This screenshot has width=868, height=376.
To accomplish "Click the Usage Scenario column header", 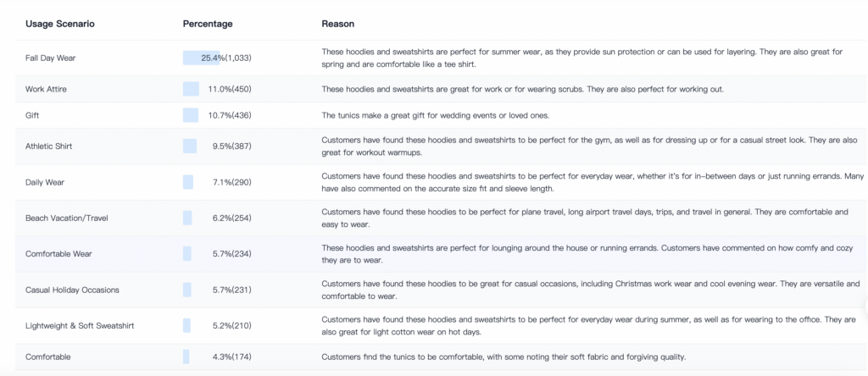I will coord(60,25).
